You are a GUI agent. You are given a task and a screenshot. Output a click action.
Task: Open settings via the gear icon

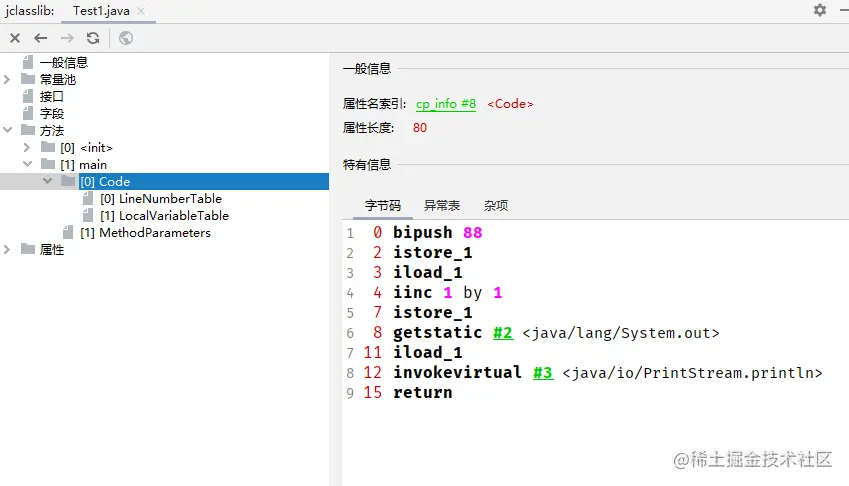click(x=820, y=10)
